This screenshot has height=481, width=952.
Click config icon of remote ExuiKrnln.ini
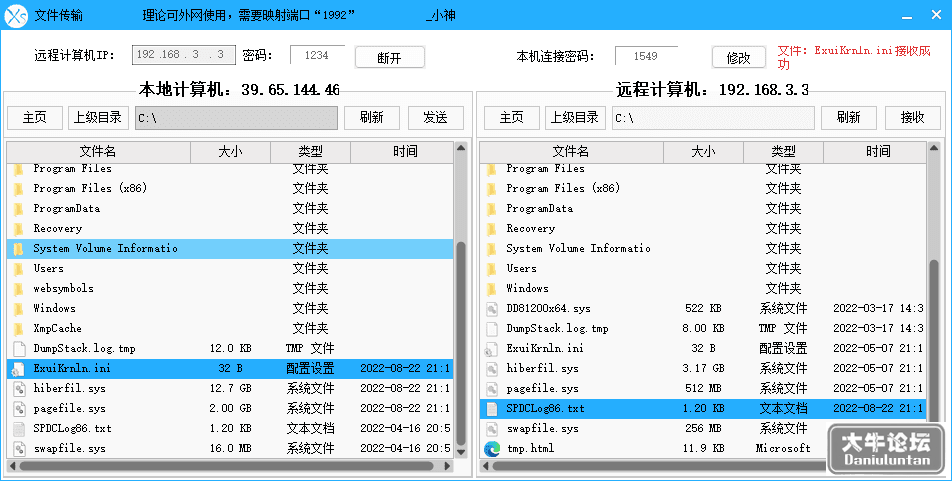tap(491, 349)
